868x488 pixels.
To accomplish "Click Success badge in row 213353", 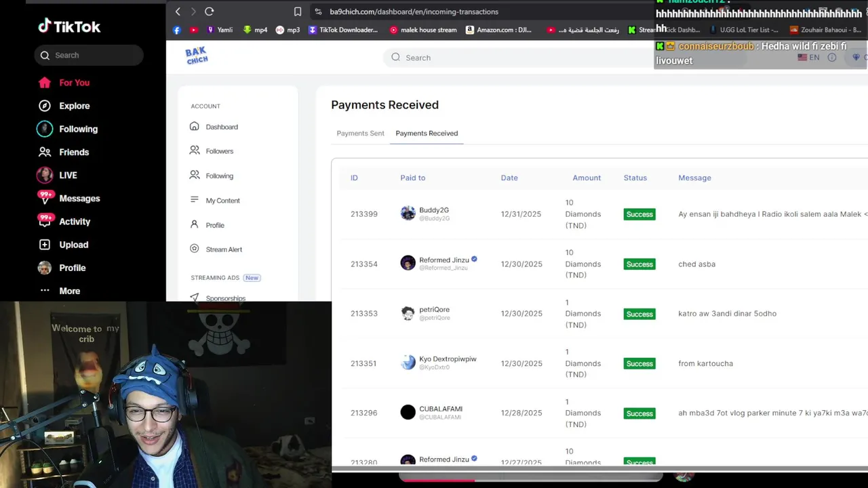I will (x=639, y=314).
